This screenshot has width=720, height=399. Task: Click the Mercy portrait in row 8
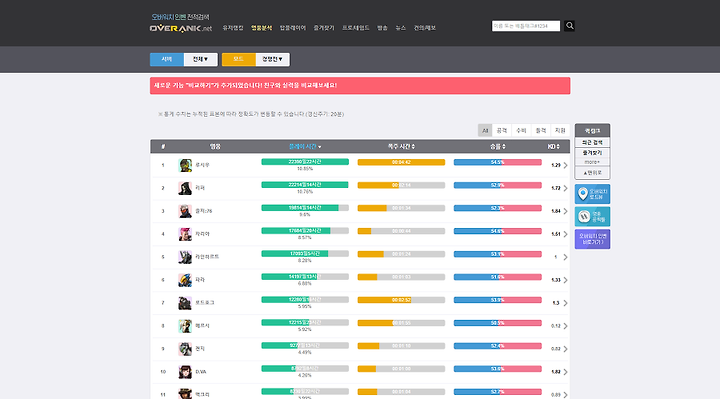click(x=185, y=326)
